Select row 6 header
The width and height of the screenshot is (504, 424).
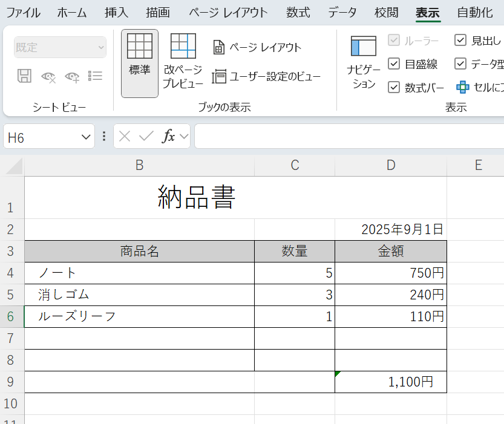[12, 317]
